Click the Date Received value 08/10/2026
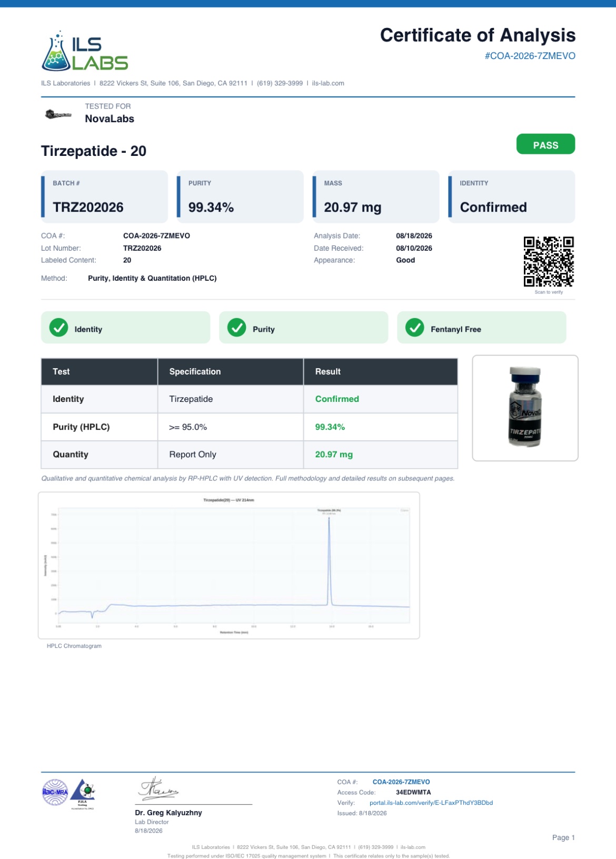Viewport: 616px width, 859px height. 414,248
